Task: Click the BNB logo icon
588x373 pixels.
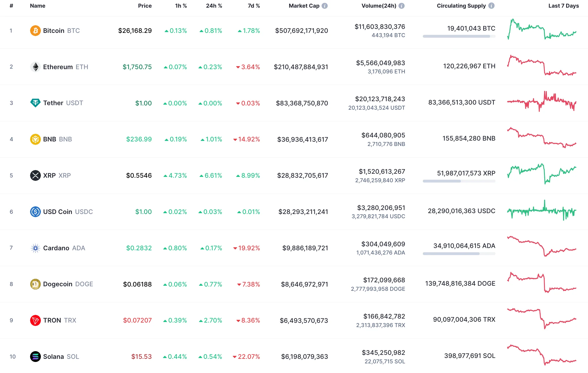Action: (x=35, y=139)
